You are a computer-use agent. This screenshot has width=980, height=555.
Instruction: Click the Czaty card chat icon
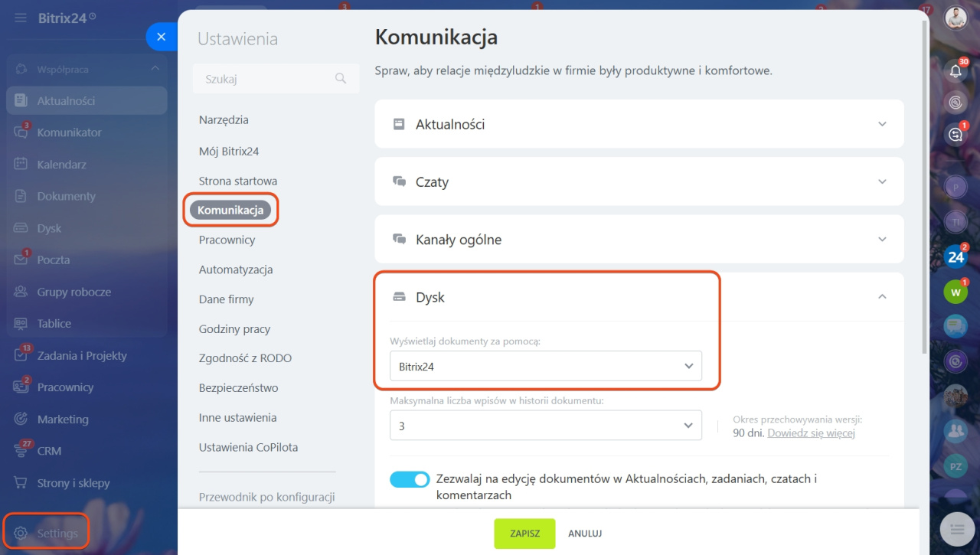[x=398, y=181]
